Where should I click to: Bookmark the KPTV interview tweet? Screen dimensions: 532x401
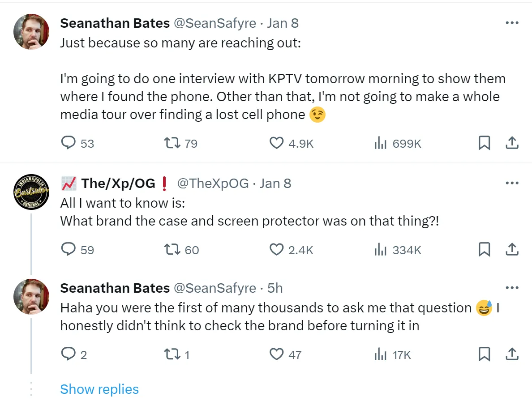click(484, 143)
